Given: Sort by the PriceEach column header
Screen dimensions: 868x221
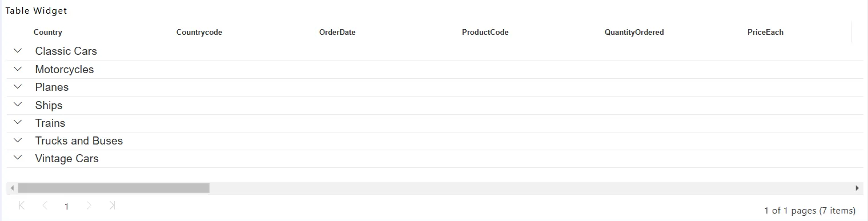Looking at the screenshot, I should (x=765, y=33).
